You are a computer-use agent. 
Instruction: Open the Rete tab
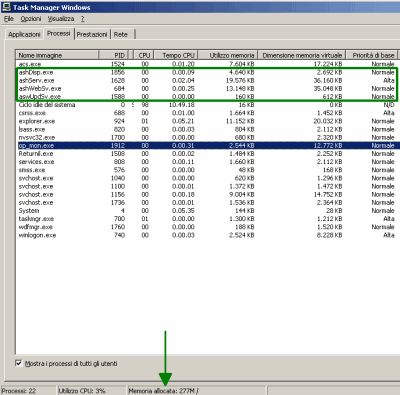click(x=121, y=34)
